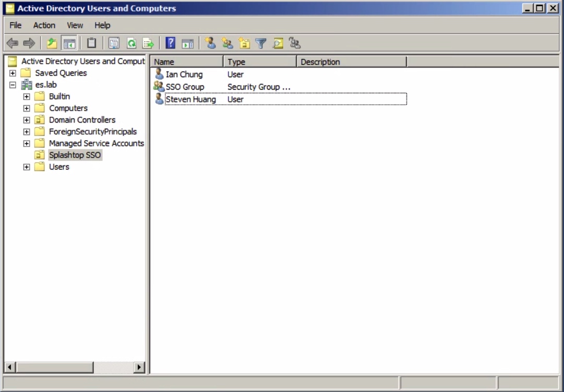Screen dimensions: 564x392
Task: Expand the Domain Controllers node
Action: tap(27, 120)
